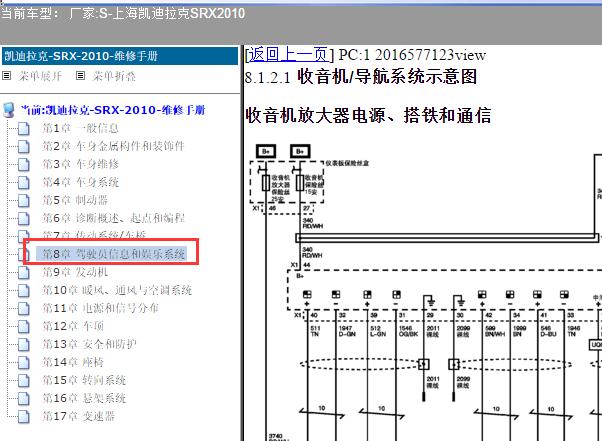Click the subtitle 收音机放大器电源、搭铁和通信
This screenshot has width=602, height=441.
coord(368,116)
